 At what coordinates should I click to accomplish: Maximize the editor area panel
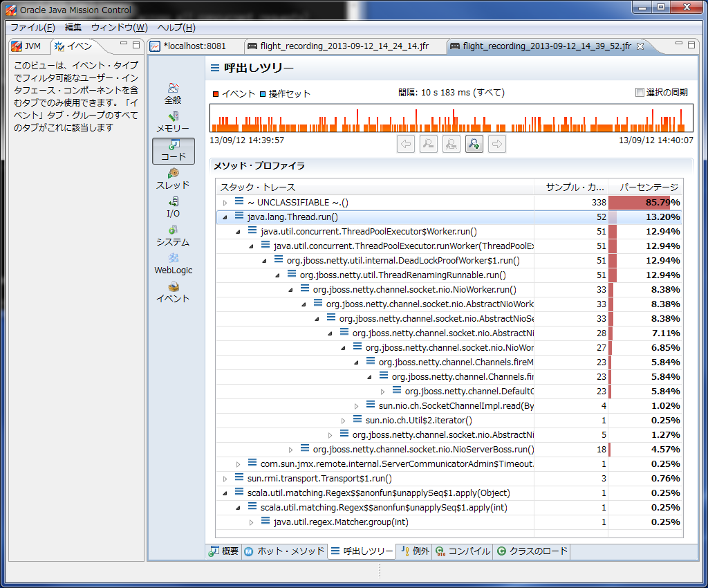pyautogui.click(x=691, y=45)
